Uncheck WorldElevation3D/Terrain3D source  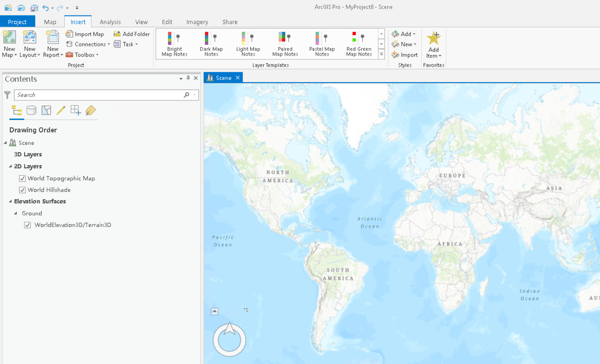pyautogui.click(x=27, y=225)
